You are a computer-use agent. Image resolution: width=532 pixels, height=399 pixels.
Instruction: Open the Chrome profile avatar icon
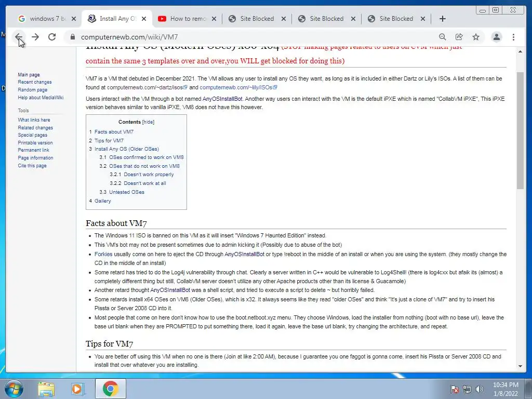click(x=496, y=37)
